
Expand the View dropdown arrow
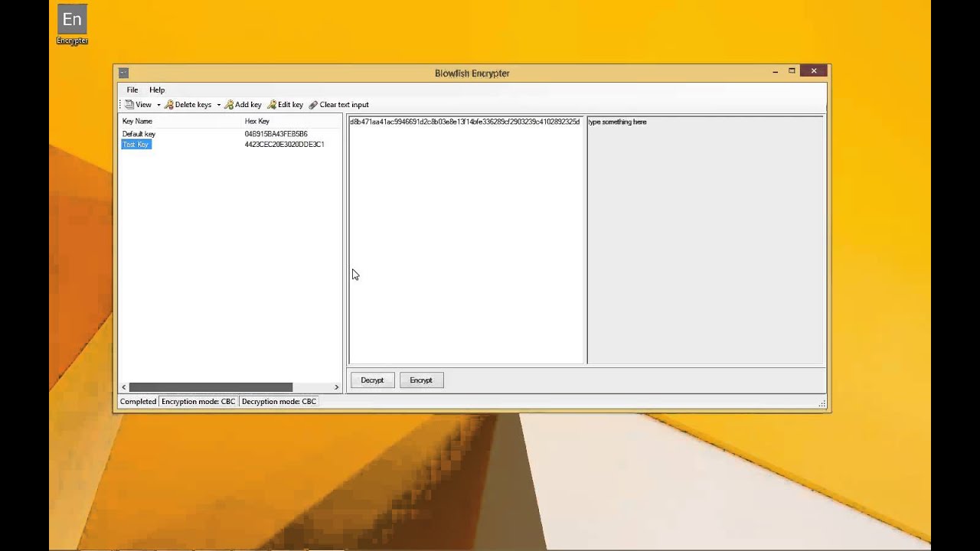click(158, 105)
